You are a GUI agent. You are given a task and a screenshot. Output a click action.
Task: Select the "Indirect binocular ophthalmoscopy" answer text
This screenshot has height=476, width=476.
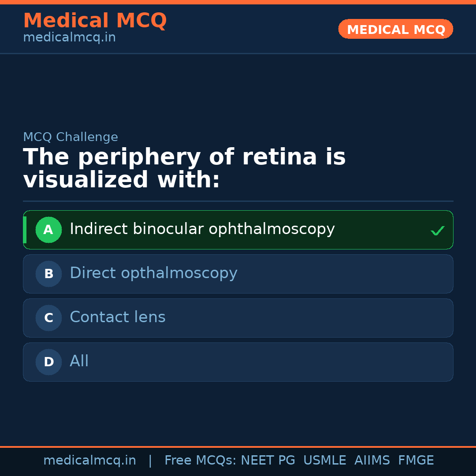point(202,229)
